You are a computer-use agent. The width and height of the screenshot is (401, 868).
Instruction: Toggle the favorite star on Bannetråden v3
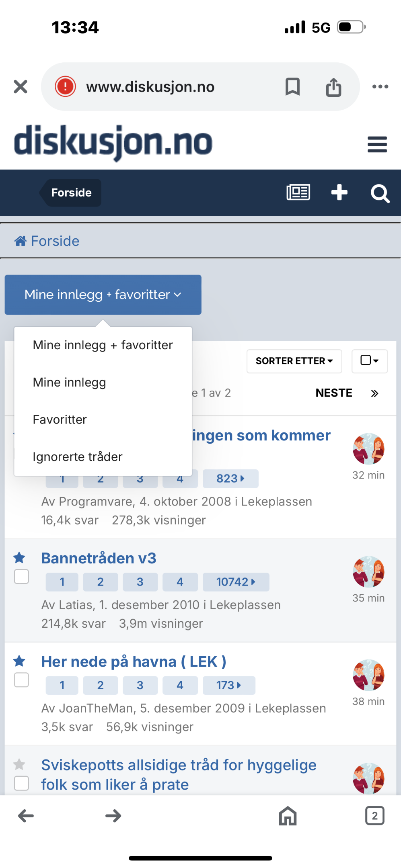coord(19,558)
